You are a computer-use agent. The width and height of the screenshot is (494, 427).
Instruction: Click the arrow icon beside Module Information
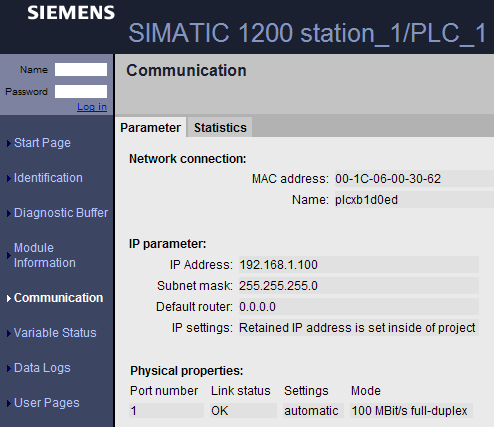click(9, 256)
